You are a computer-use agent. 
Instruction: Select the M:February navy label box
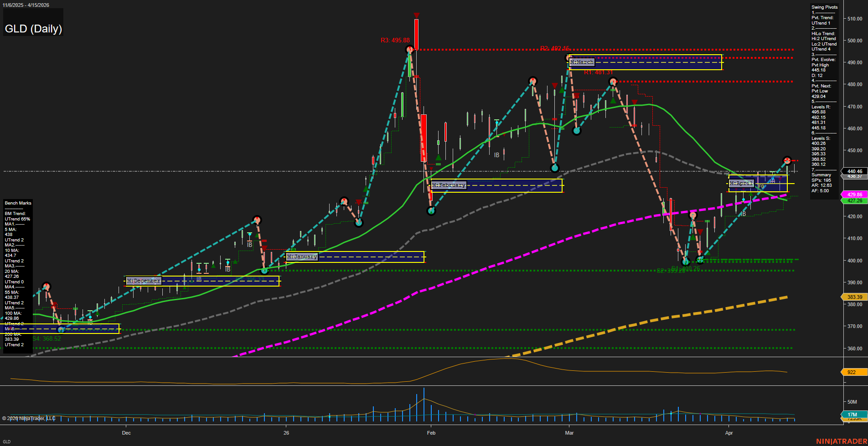coord(449,185)
